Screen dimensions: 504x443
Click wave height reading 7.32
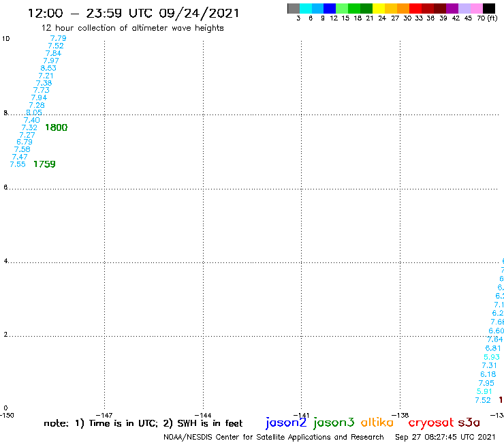29,127
